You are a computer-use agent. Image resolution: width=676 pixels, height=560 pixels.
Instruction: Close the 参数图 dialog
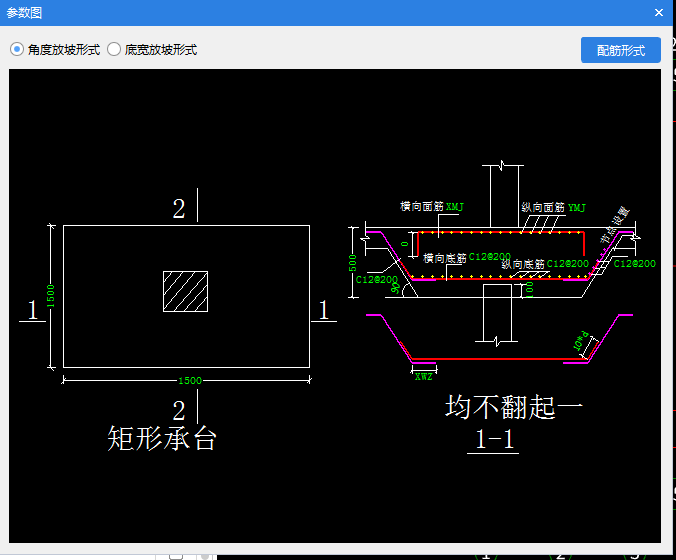pos(658,13)
